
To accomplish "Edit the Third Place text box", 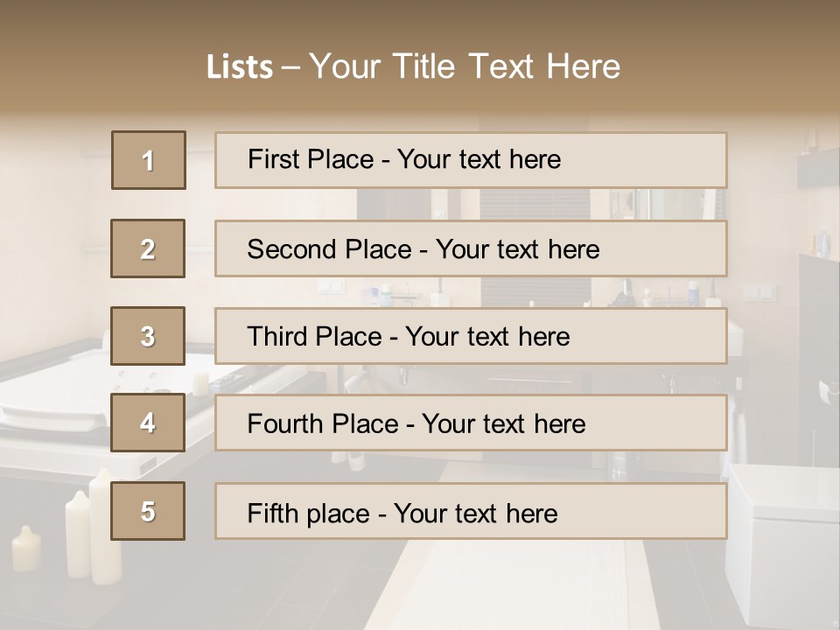I will (x=471, y=336).
